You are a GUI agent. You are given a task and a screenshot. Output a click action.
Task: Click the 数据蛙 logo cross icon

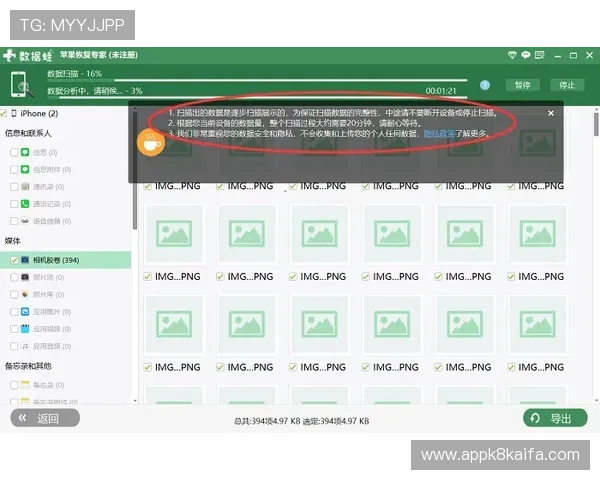click(9, 56)
